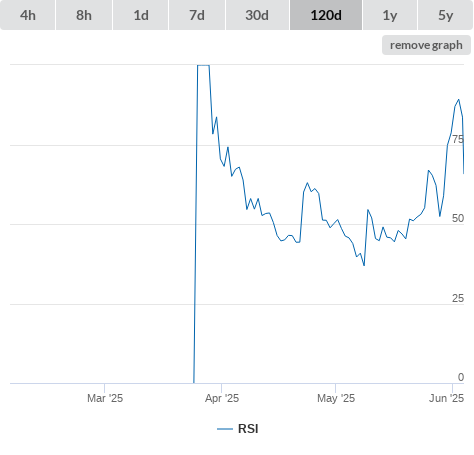Screen dimensions: 474x455
Task: Click the Mar '25 axis label
Action: coord(105,398)
